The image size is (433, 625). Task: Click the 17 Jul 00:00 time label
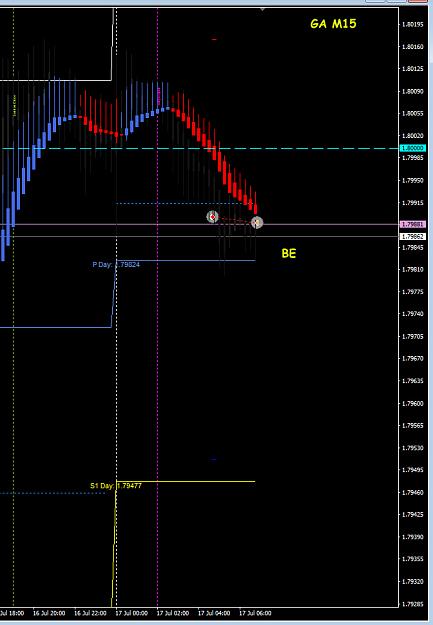point(132,613)
